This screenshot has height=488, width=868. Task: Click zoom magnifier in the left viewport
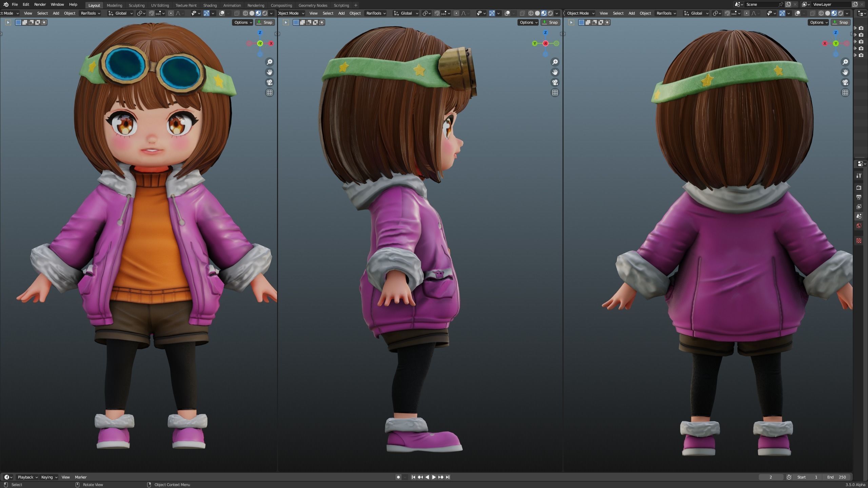pos(270,62)
